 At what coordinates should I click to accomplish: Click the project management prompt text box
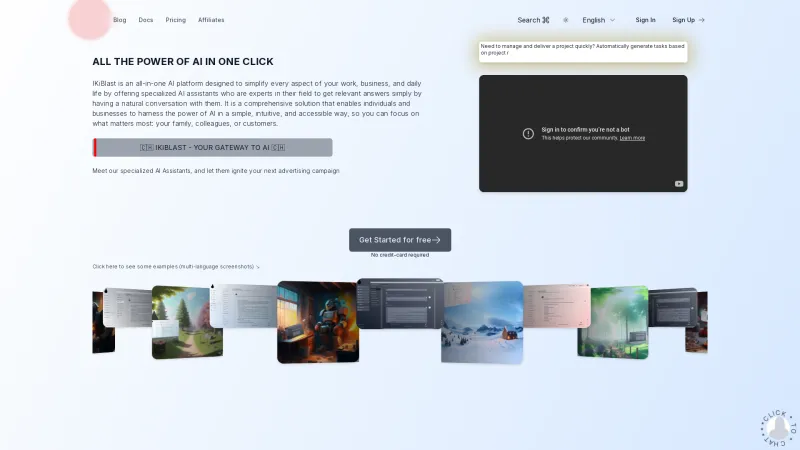[x=583, y=52]
